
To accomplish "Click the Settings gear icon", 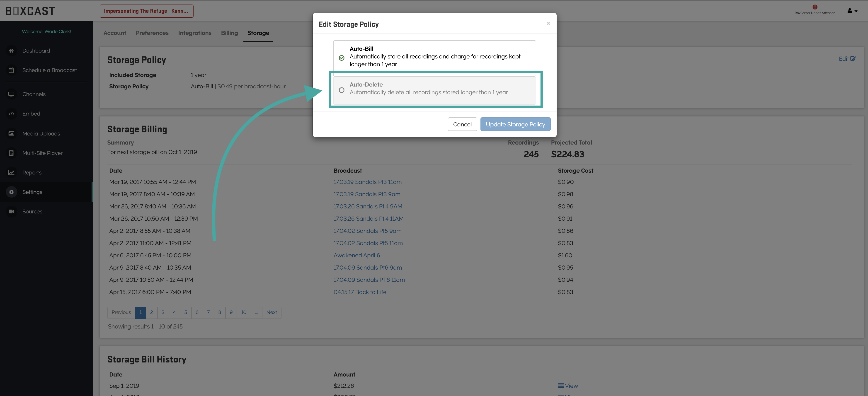I will coord(12,192).
